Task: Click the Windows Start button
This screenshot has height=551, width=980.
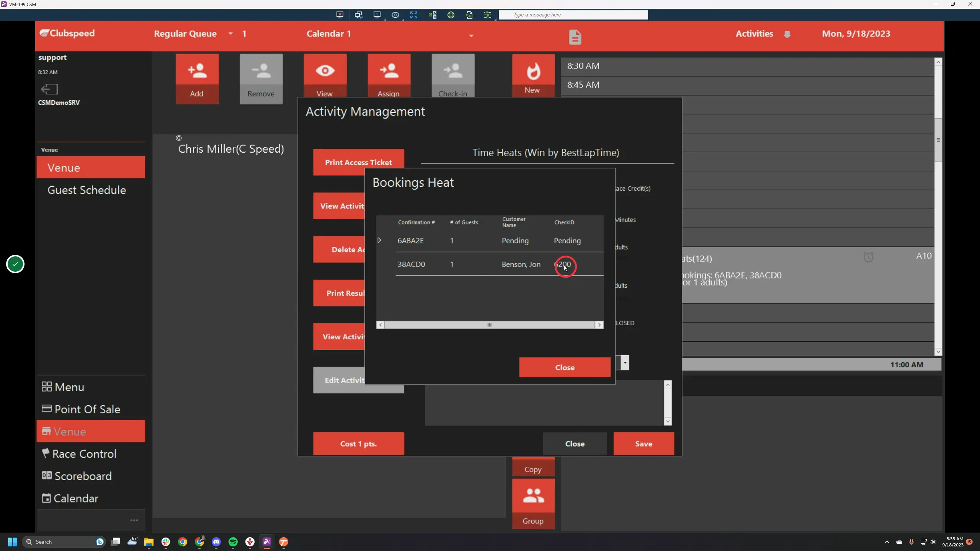Action: (12, 541)
